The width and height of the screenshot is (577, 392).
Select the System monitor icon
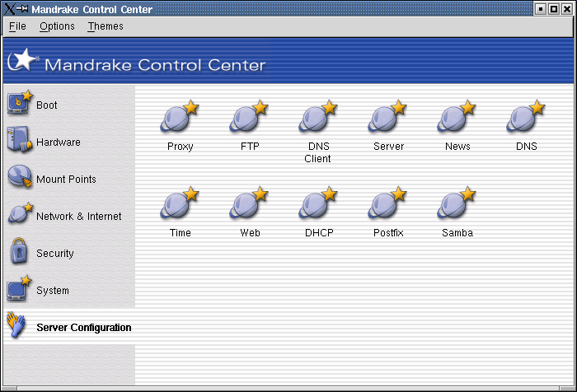tap(19, 289)
